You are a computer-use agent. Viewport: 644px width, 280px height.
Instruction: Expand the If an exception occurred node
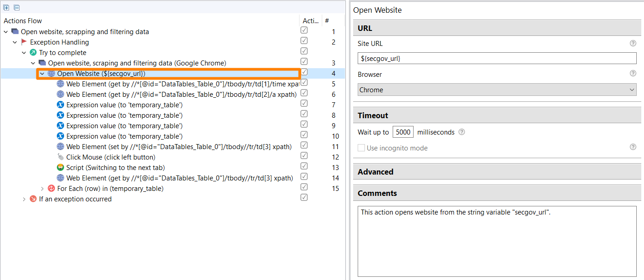(24, 199)
